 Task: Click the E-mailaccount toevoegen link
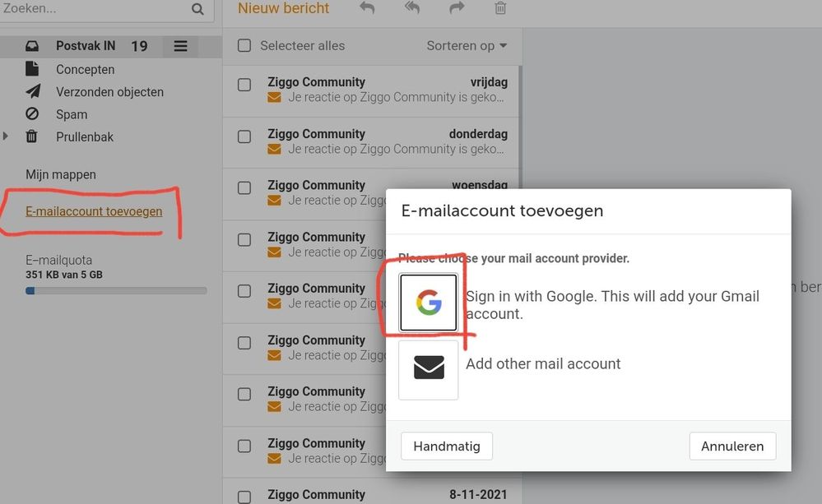pyautogui.click(x=94, y=211)
